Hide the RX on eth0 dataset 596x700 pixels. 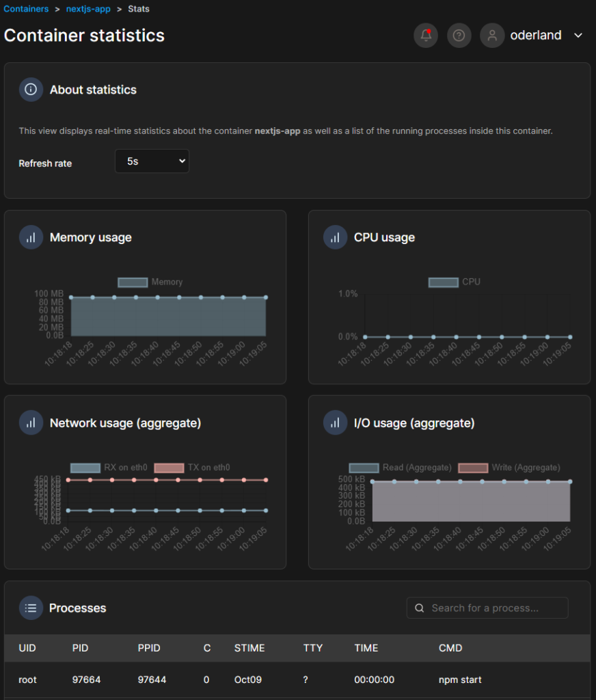point(85,468)
